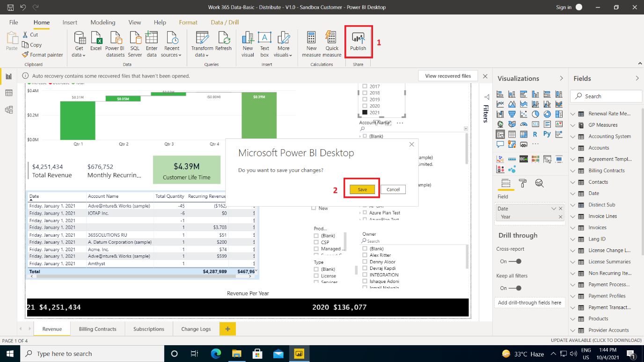Screen dimensions: 644x362
Task: Expand the Accounts table in Fields
Action: point(573,148)
